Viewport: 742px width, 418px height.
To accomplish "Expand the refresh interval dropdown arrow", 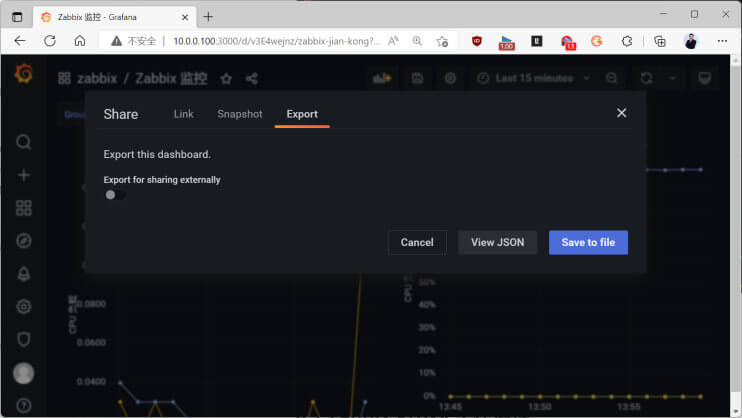I will (x=672, y=78).
